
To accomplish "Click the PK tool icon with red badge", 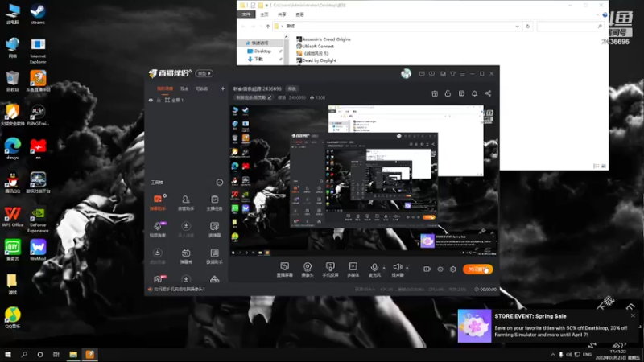I will pos(158,279).
